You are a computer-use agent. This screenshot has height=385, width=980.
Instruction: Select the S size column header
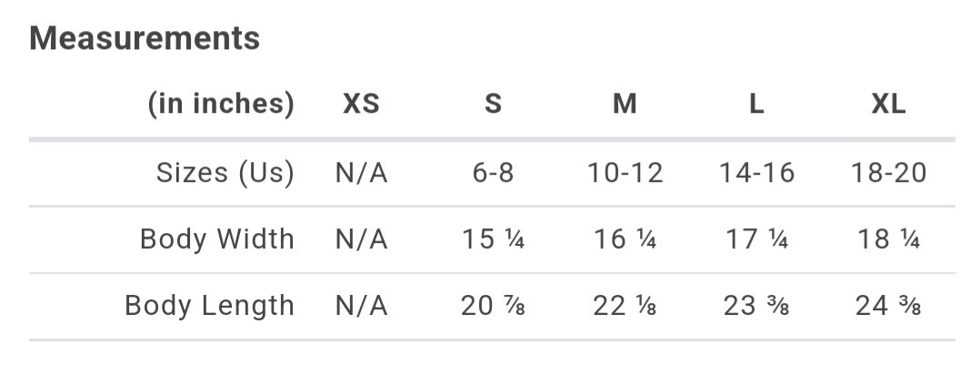[x=493, y=104]
